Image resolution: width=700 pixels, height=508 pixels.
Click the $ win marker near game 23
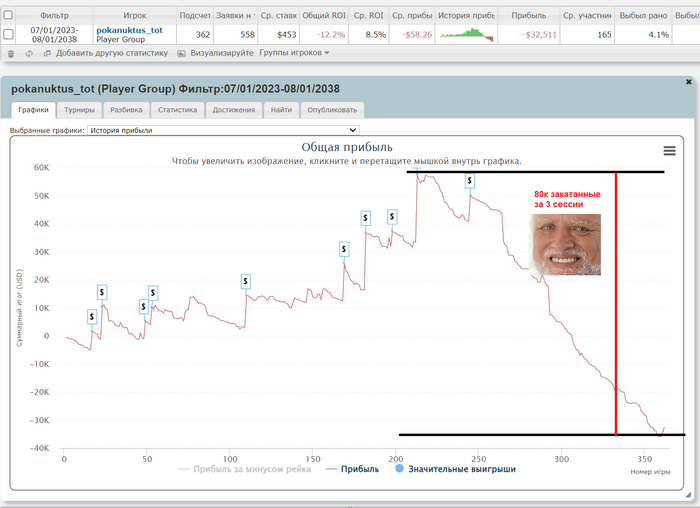click(x=102, y=292)
